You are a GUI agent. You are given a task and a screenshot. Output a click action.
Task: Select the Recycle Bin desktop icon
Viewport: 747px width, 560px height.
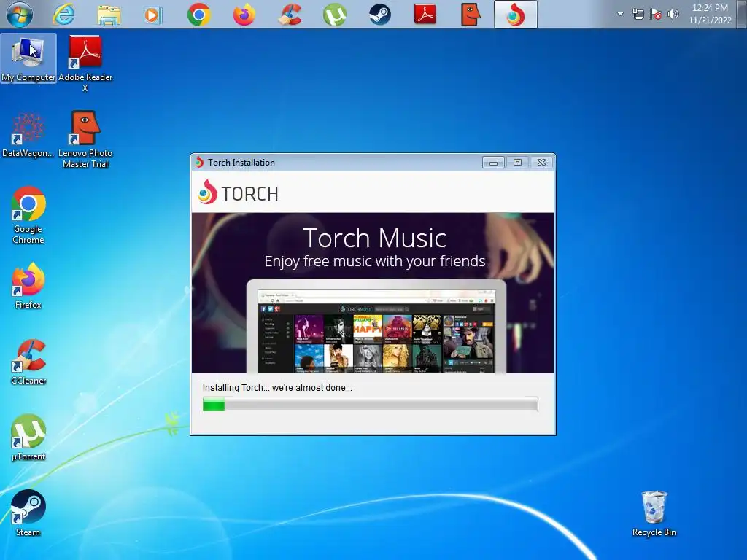pos(654,513)
